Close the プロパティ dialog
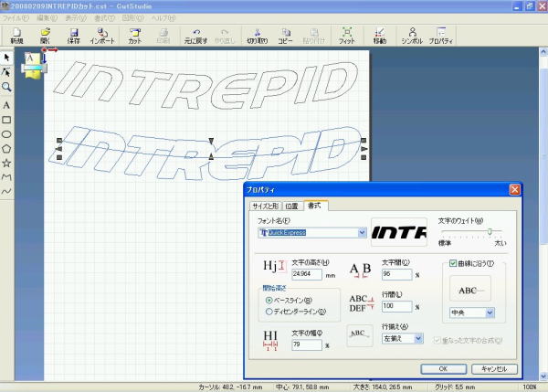The image size is (548, 392). 514,189
